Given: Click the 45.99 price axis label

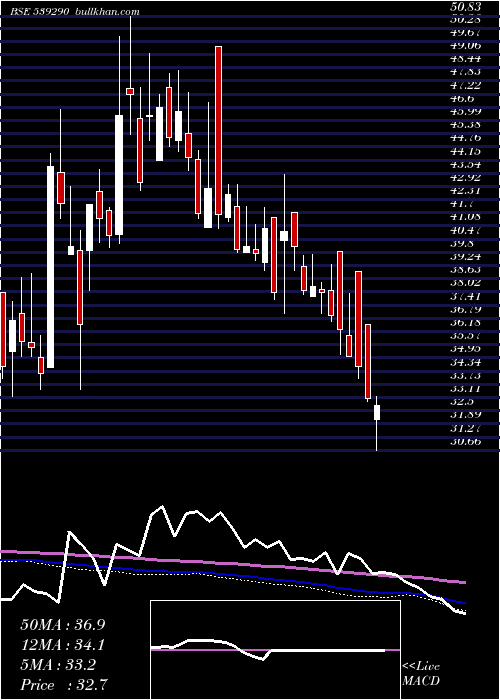Looking at the screenshot, I should click(465, 112).
